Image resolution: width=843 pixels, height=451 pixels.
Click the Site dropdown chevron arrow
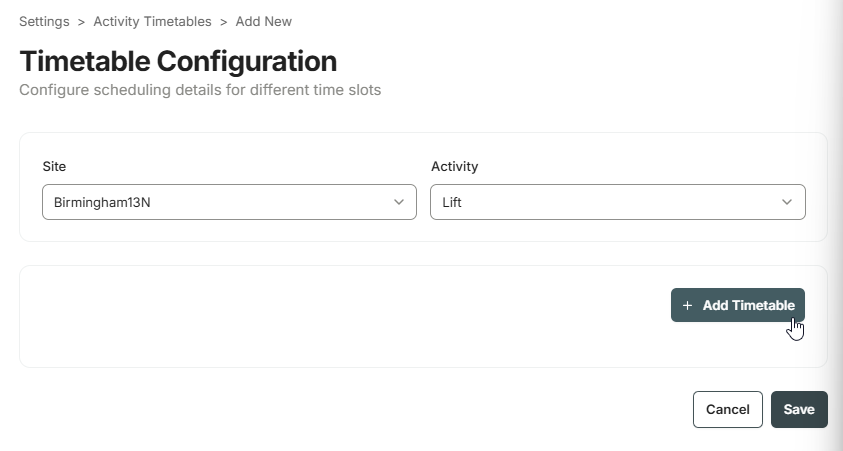pos(399,202)
